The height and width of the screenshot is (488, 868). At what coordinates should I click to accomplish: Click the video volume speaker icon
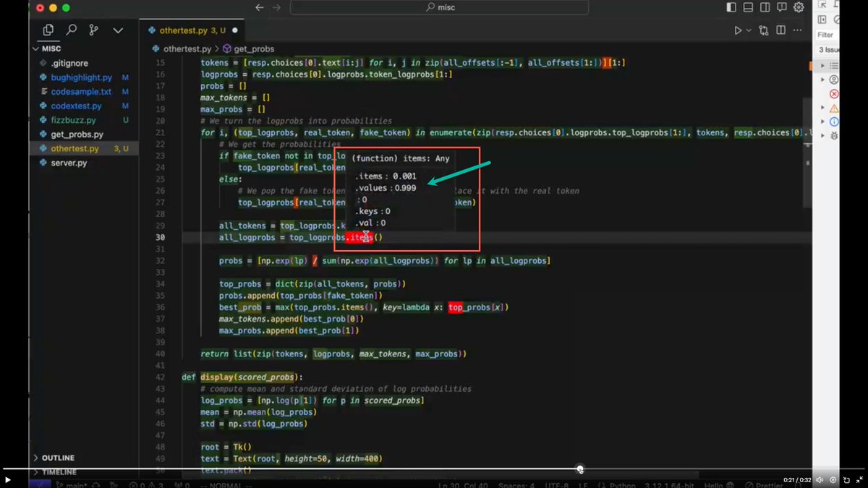[x=820, y=479]
